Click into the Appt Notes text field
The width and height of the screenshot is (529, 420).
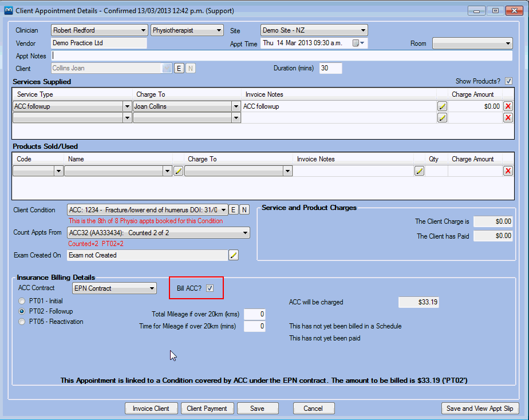[282, 56]
